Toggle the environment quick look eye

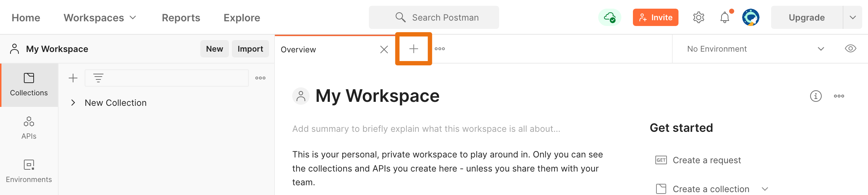click(x=850, y=49)
